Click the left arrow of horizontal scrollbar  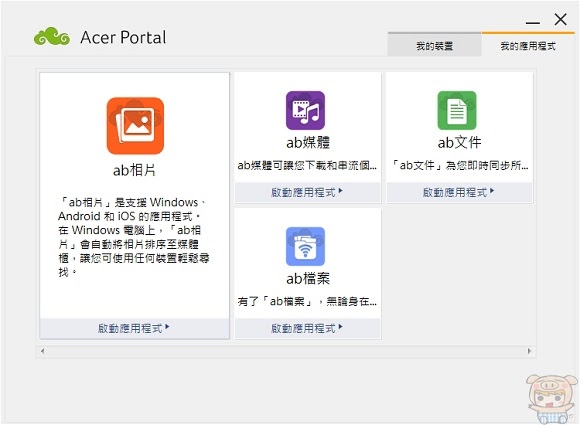[43, 351]
